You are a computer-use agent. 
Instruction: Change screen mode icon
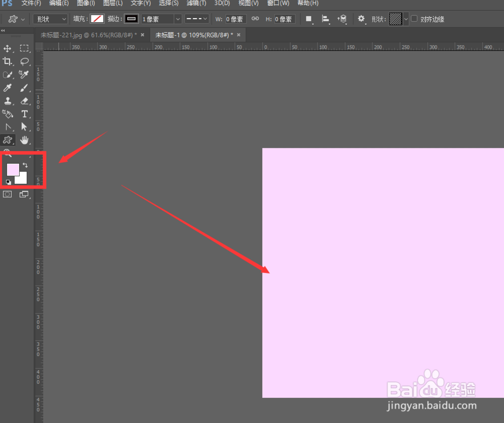[x=24, y=194]
